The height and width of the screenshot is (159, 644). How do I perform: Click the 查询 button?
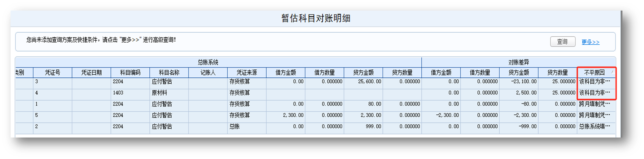pyautogui.click(x=563, y=42)
